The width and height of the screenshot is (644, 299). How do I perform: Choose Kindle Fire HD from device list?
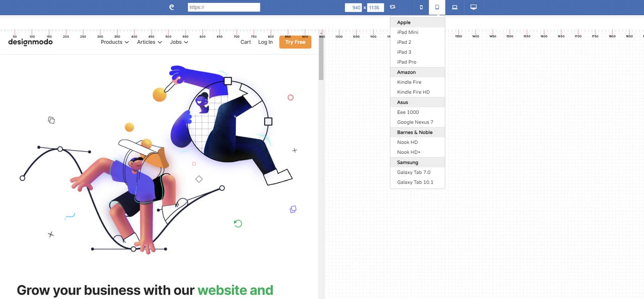pos(418,92)
